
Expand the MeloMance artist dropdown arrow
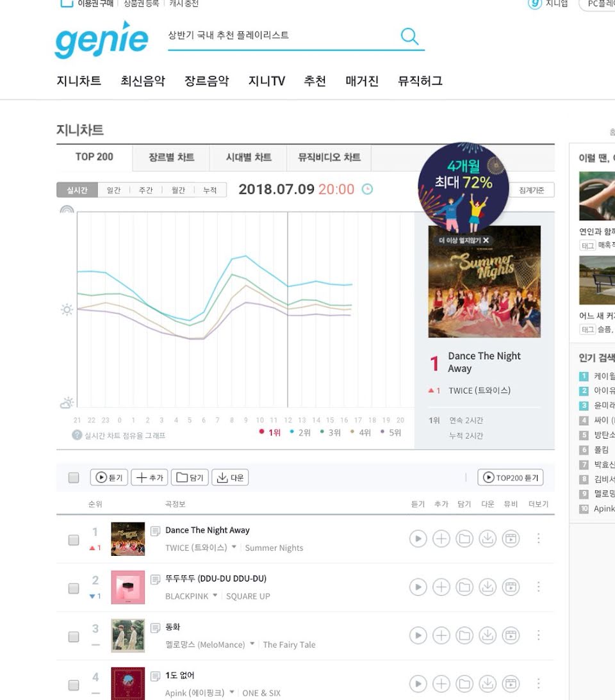[x=252, y=643]
